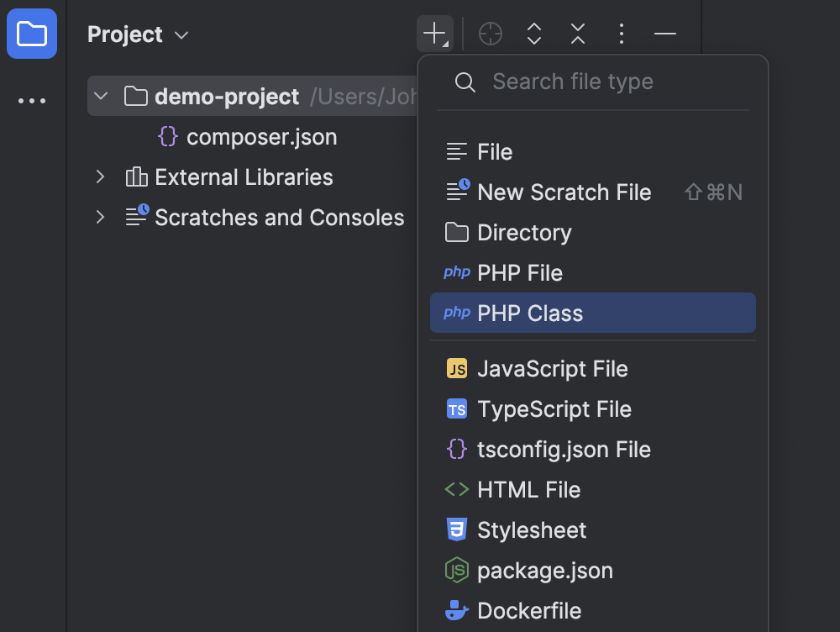Open the Project panel options kebab icon
The image size is (840, 632).
point(621,34)
